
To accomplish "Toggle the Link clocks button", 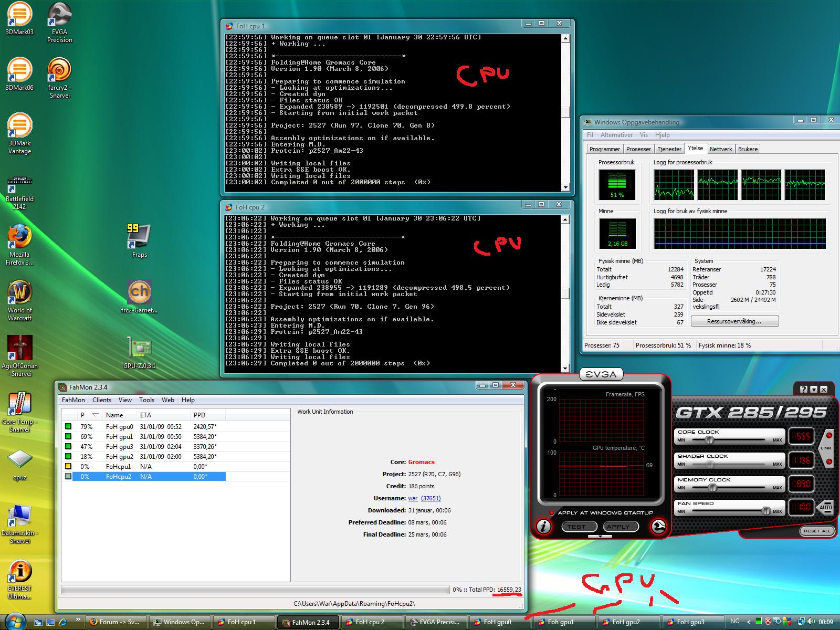I will coord(826,448).
